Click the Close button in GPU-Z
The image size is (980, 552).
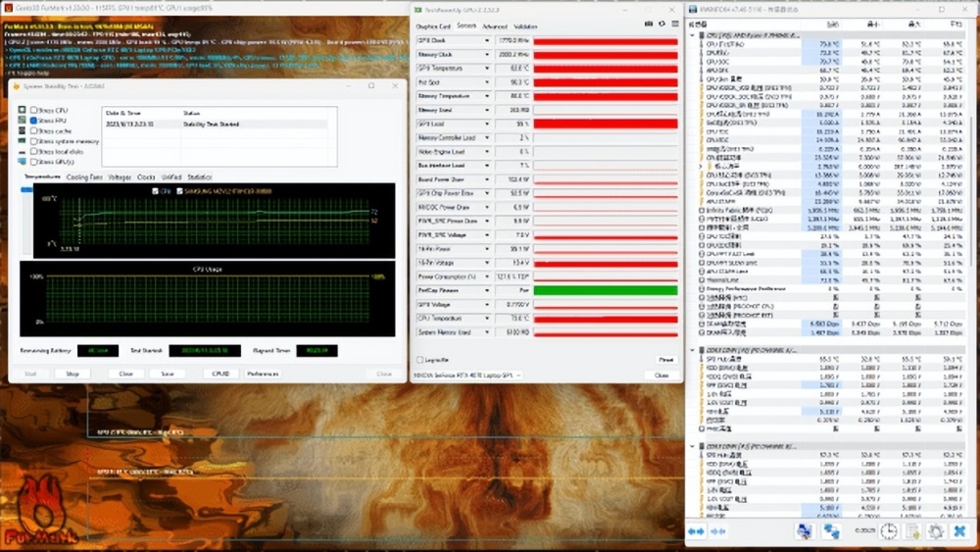coord(661,376)
